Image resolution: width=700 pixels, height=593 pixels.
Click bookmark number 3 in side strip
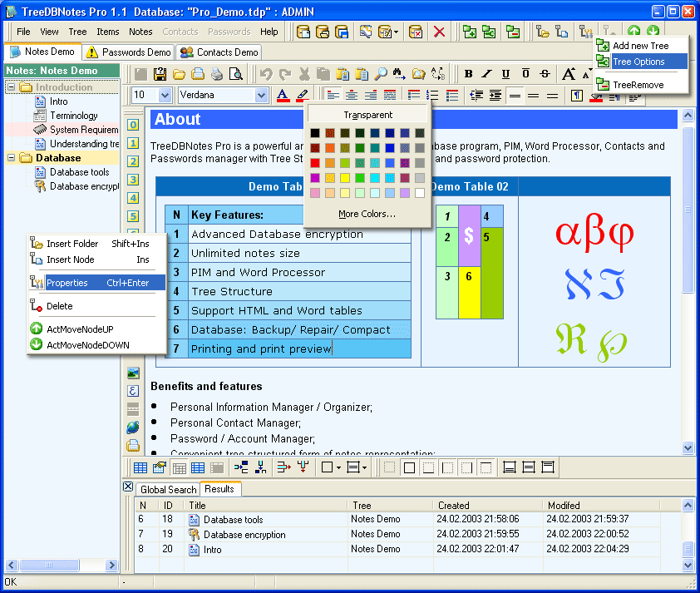pos(133,180)
